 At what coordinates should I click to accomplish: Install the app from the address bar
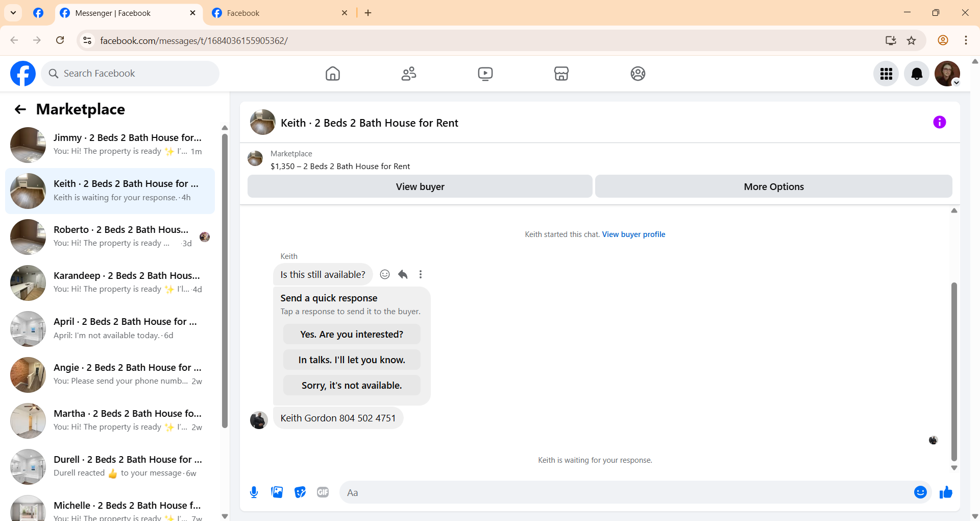[891, 40]
